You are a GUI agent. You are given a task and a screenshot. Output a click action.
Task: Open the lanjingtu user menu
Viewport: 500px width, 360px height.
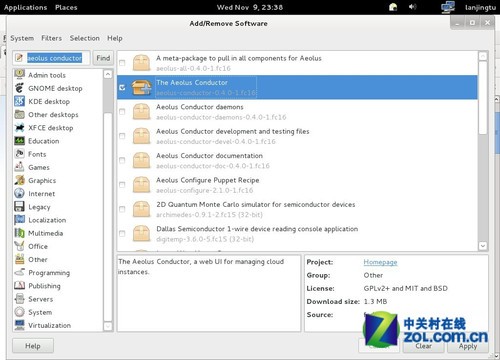pyautogui.click(x=480, y=7)
